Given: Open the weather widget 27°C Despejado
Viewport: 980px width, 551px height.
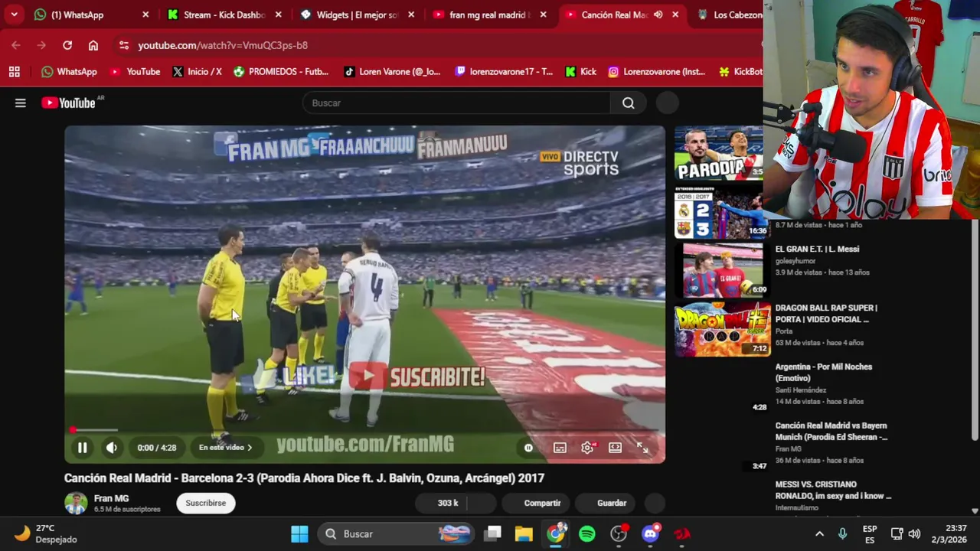Looking at the screenshot, I should 46,534.
